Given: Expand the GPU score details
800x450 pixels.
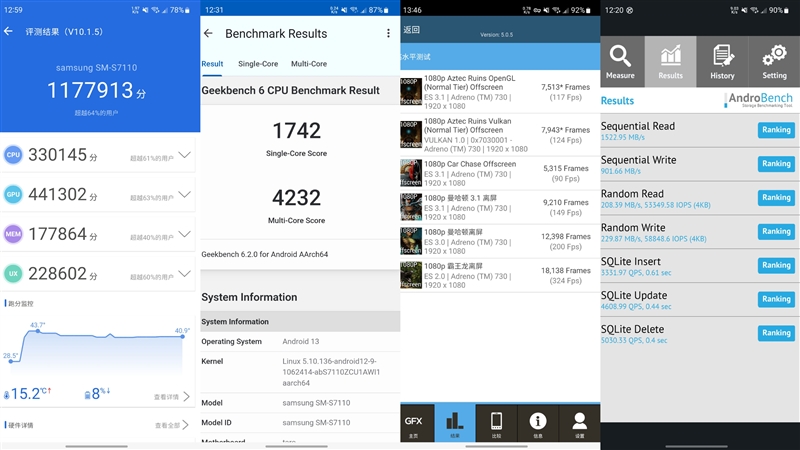Looking at the screenshot, I should [184, 195].
